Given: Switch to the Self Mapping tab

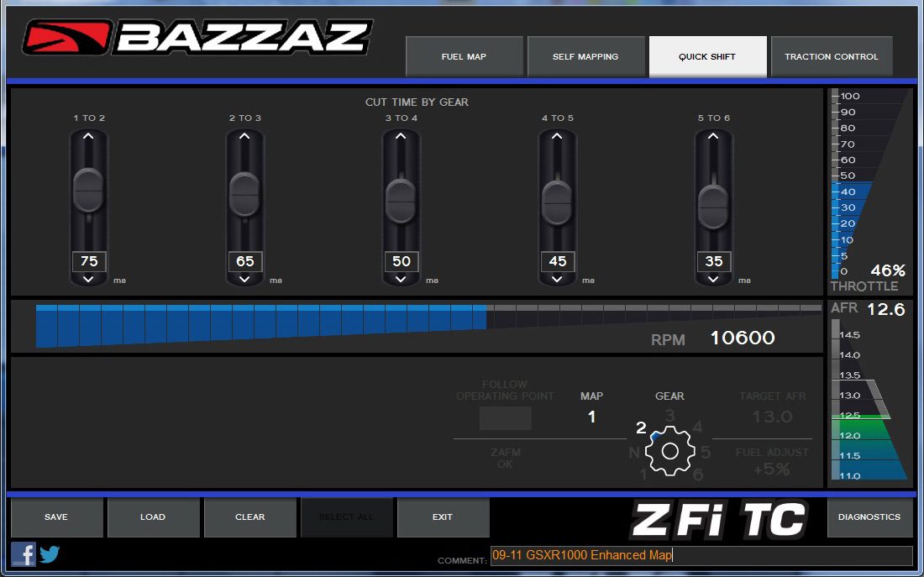Looking at the screenshot, I should coord(585,56).
